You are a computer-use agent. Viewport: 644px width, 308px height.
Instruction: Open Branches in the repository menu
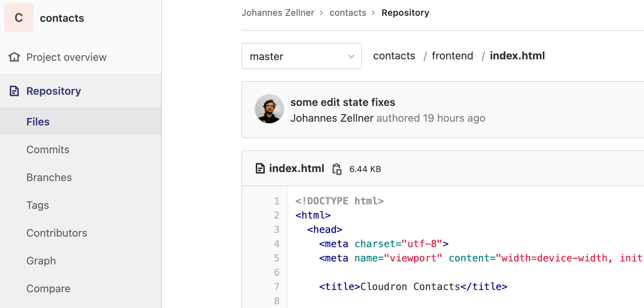coord(49,177)
